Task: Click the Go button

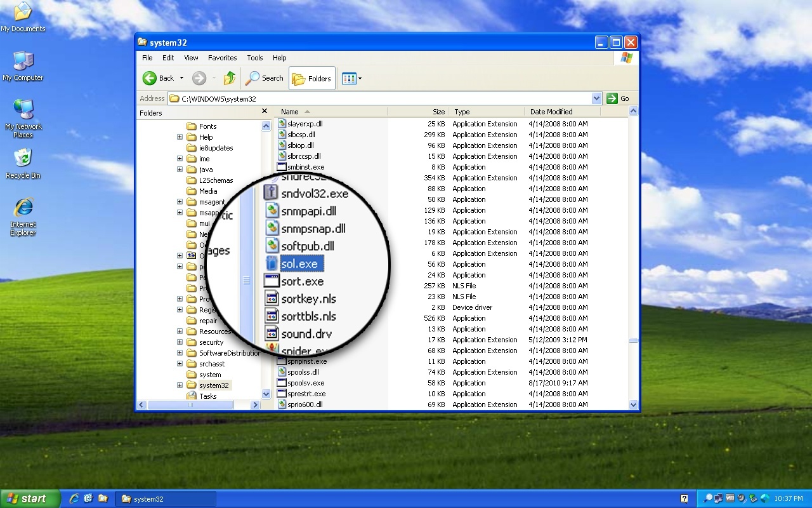Action: 619,98
